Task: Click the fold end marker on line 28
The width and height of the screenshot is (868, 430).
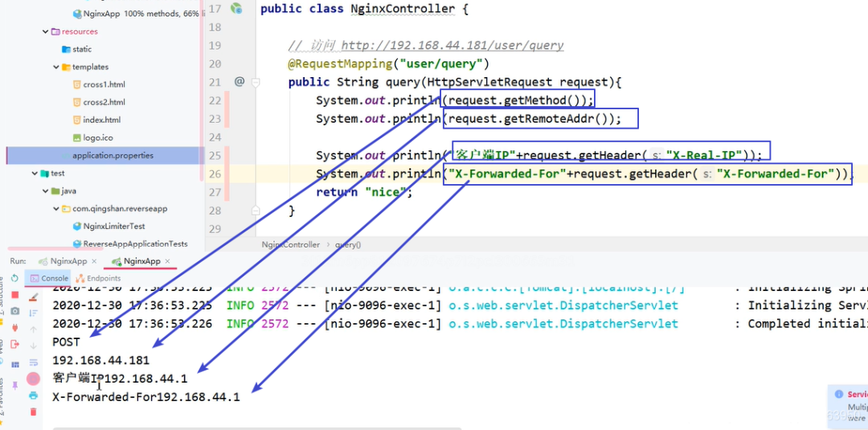Action: 256,211
